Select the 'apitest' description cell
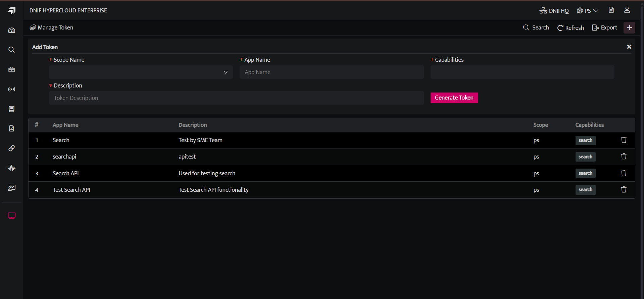This screenshot has width=644, height=299. coord(187,157)
